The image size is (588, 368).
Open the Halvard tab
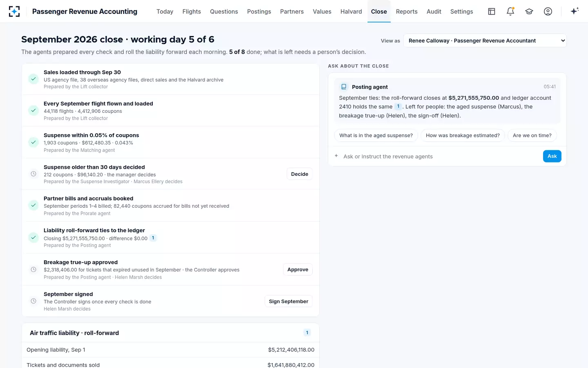click(x=351, y=11)
